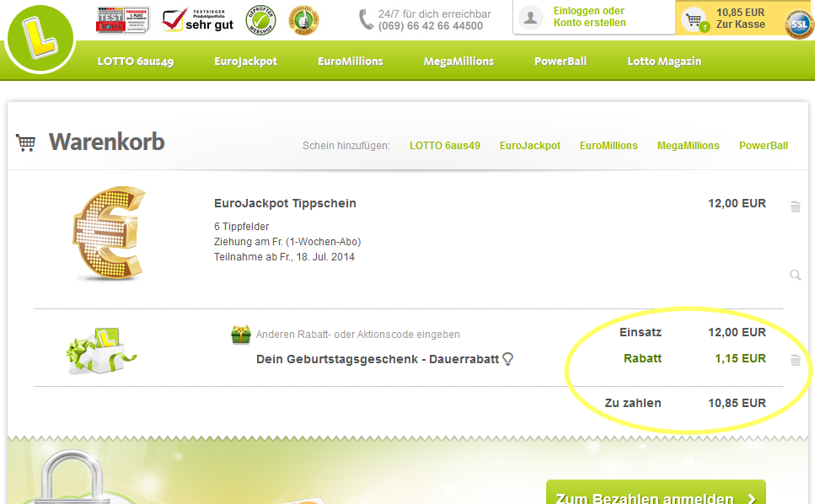Remove the Rabatt discount via trash icon
815x504 pixels.
pyautogui.click(x=796, y=360)
